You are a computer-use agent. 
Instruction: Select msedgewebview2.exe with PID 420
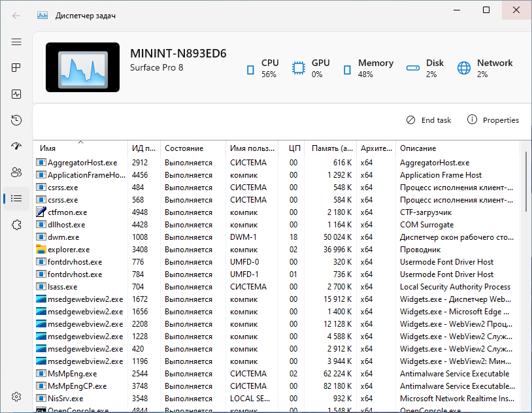276,349
